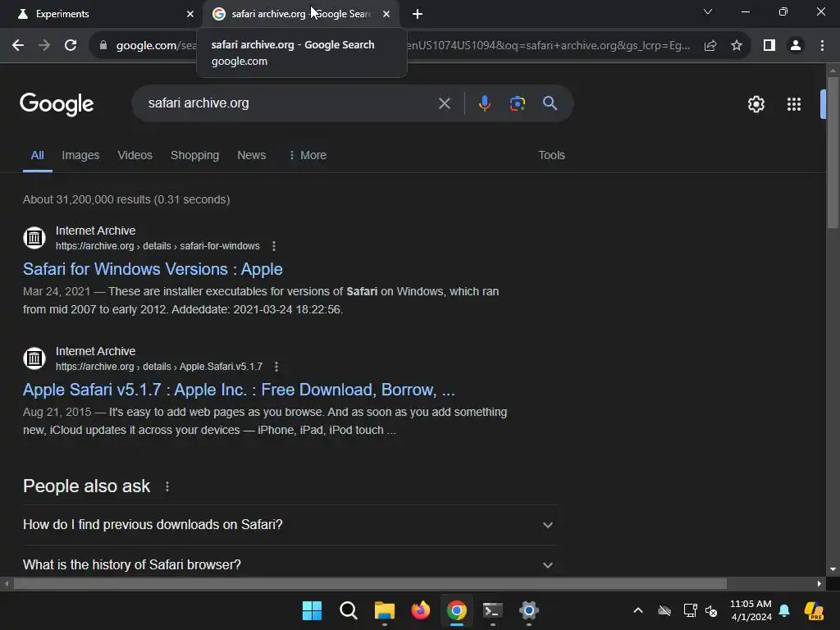Click the scroll down arrow
This screenshot has width=840, height=630.
833,569
